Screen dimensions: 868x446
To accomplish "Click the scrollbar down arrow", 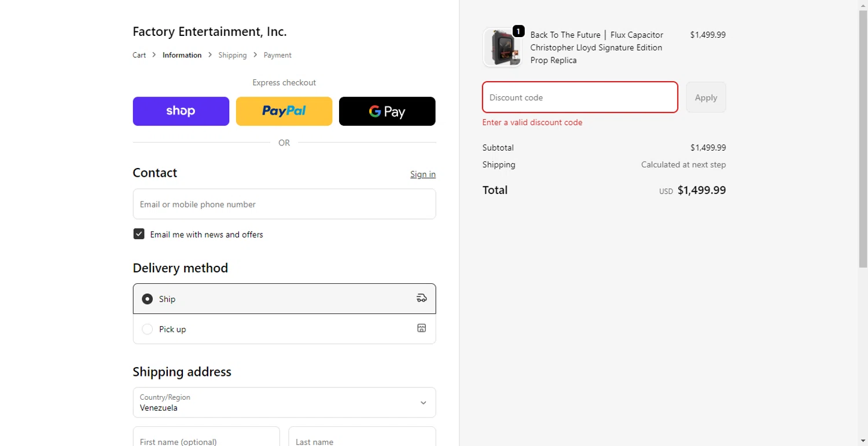I will pos(863,441).
